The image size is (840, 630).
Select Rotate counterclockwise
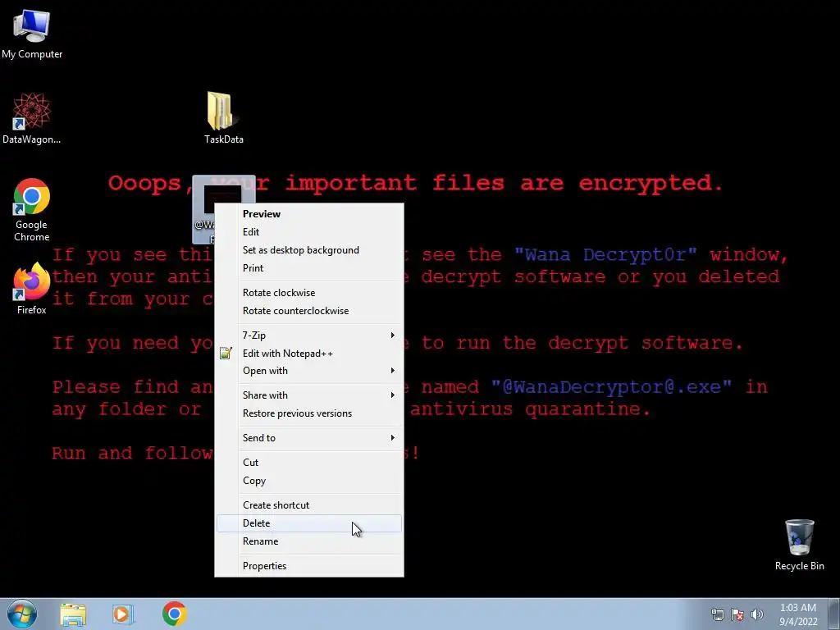pos(309,311)
